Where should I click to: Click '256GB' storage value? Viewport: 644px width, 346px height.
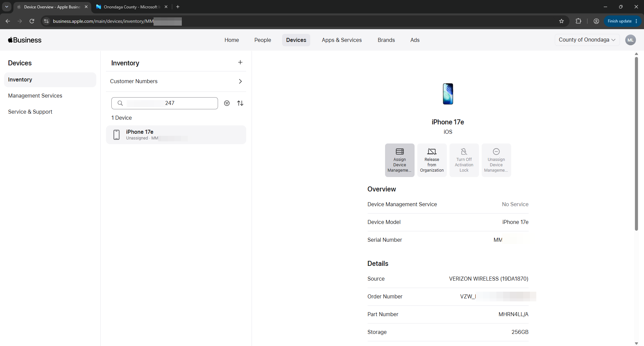[520, 332]
